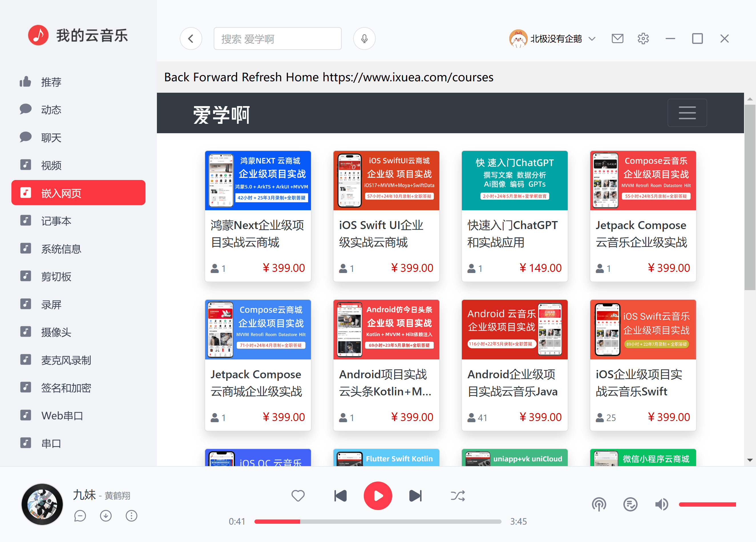The width and height of the screenshot is (756, 542).
Task: Open the 聊天 sidebar item
Action: 78,137
